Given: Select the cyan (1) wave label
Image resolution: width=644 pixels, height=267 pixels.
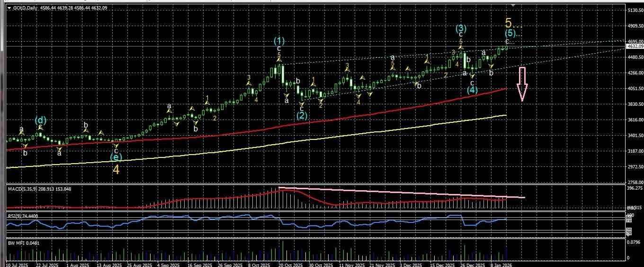Looking at the screenshot, I should [279, 40].
